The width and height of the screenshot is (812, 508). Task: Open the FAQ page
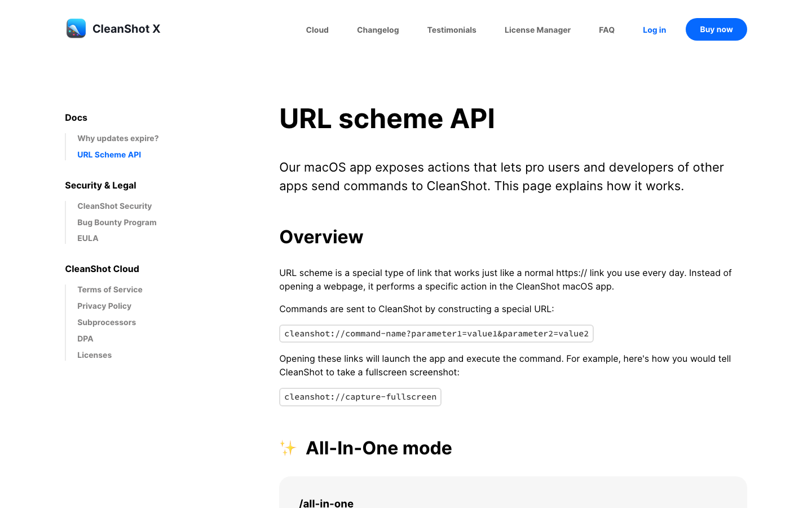607,30
